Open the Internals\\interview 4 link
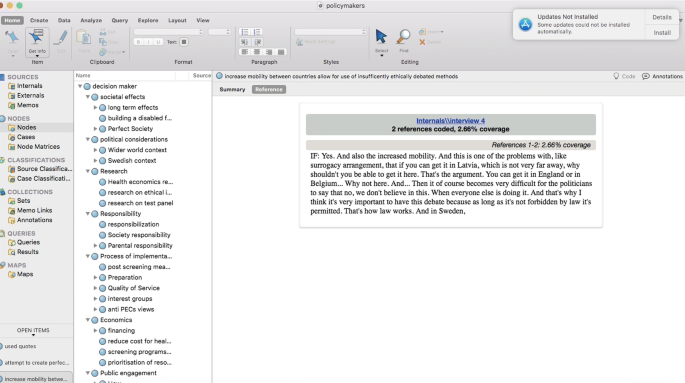The image size is (685, 383). (450, 121)
